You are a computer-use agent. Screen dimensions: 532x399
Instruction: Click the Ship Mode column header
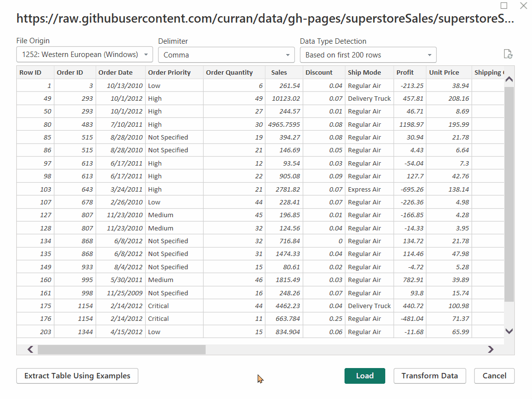tap(364, 72)
